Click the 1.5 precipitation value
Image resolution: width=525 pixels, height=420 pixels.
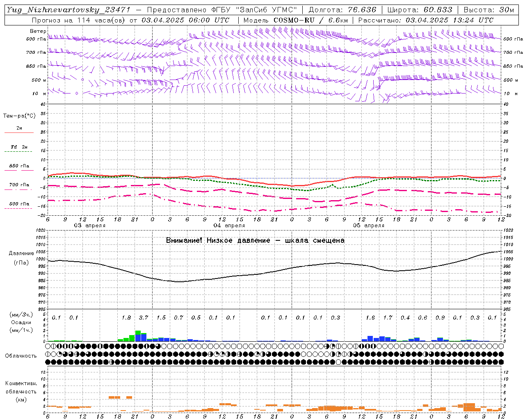pos(161,317)
